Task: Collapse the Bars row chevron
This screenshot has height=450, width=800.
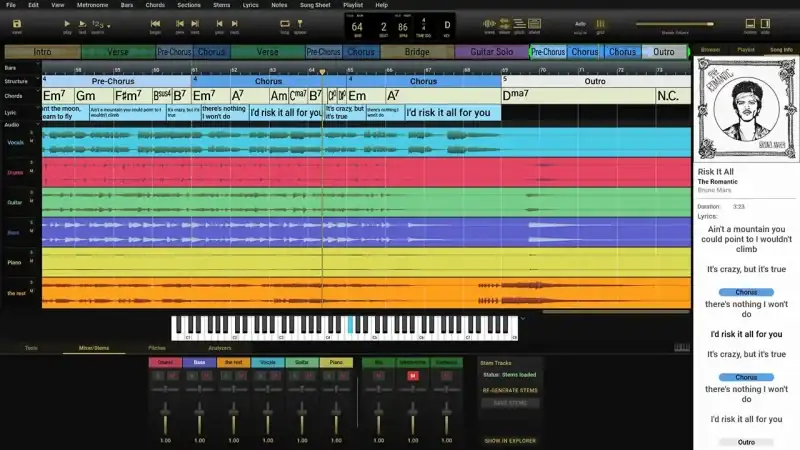Action: pos(37,64)
